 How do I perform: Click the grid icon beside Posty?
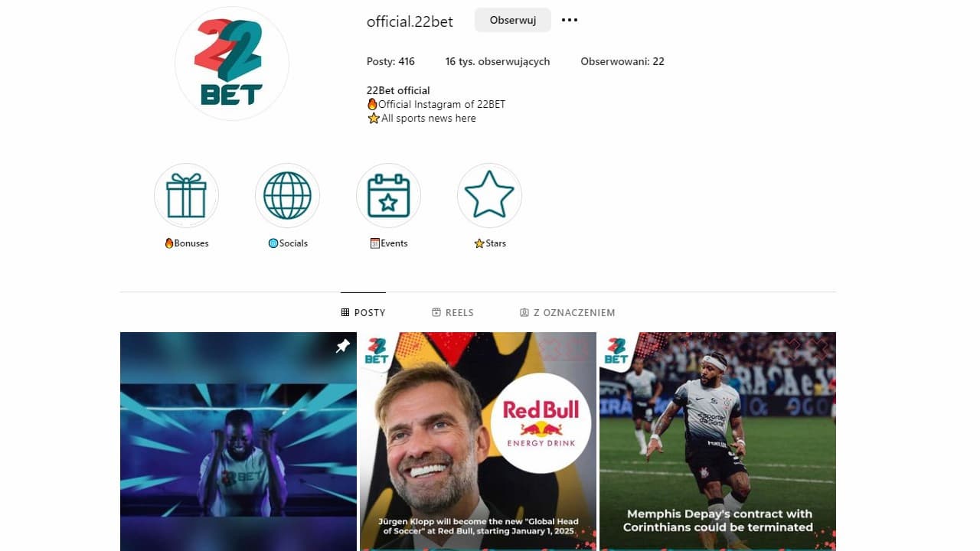345,312
